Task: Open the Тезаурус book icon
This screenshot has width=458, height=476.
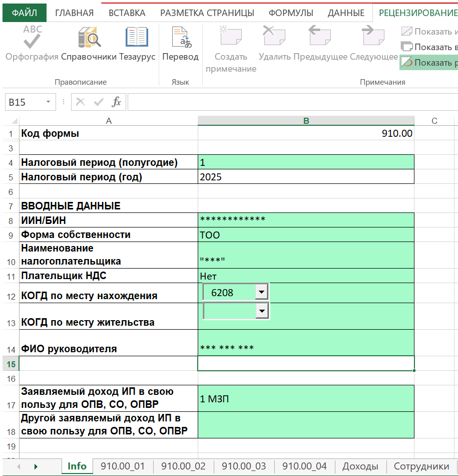Action: tap(137, 37)
